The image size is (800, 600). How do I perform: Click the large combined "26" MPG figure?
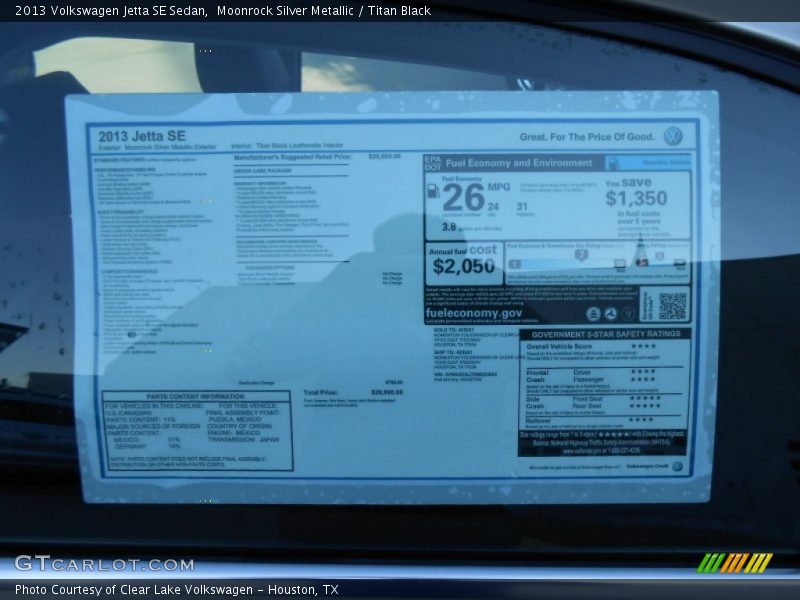click(x=463, y=197)
